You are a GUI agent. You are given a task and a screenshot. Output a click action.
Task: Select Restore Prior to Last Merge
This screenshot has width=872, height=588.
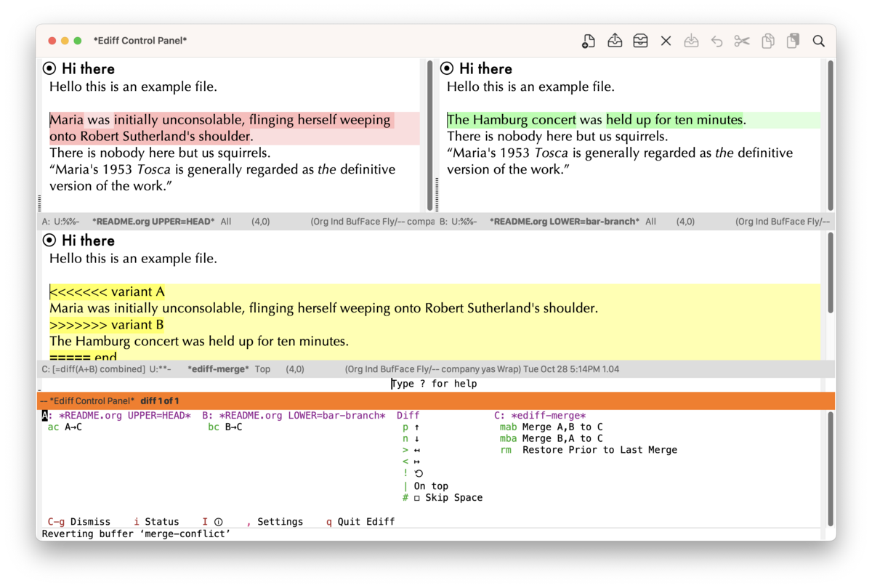(x=599, y=450)
